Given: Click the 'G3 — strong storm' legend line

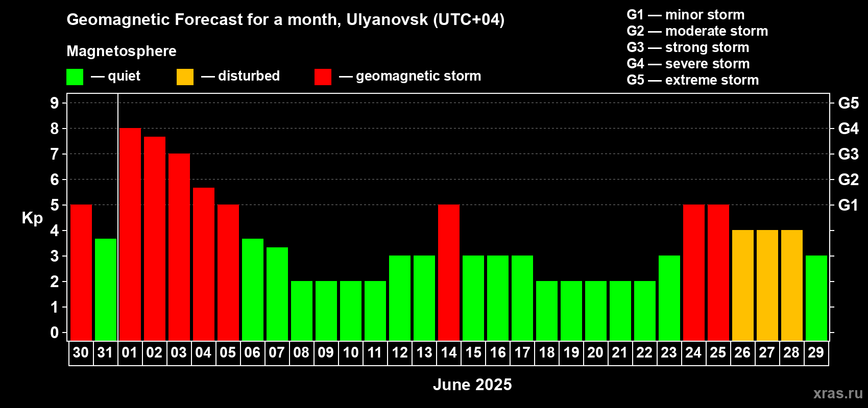Looking at the screenshot, I should (x=688, y=47).
